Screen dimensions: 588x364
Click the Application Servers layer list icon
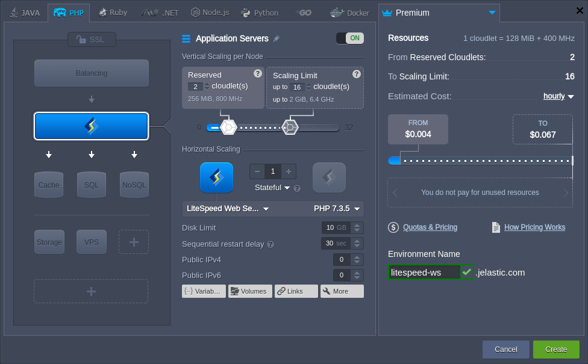coord(186,39)
